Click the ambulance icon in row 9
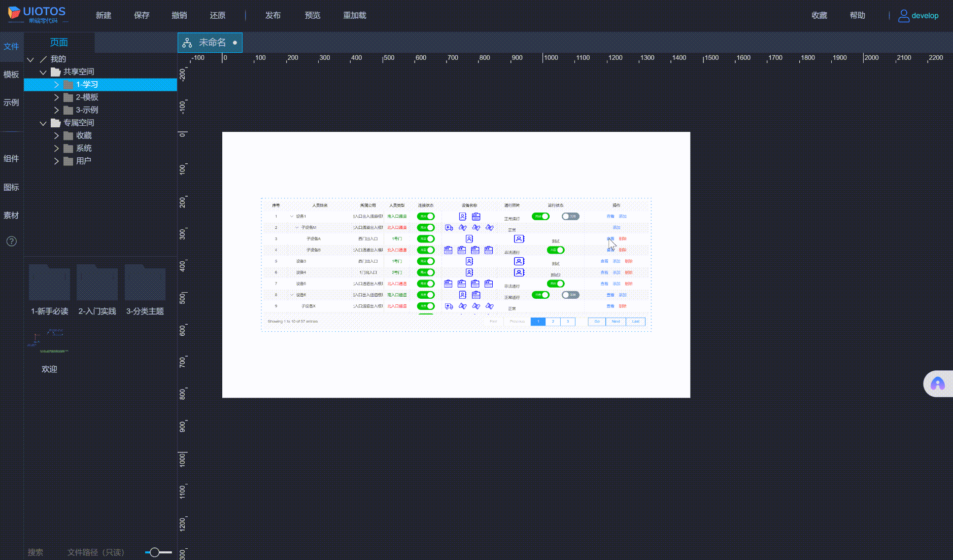This screenshot has width=953, height=560. click(449, 306)
